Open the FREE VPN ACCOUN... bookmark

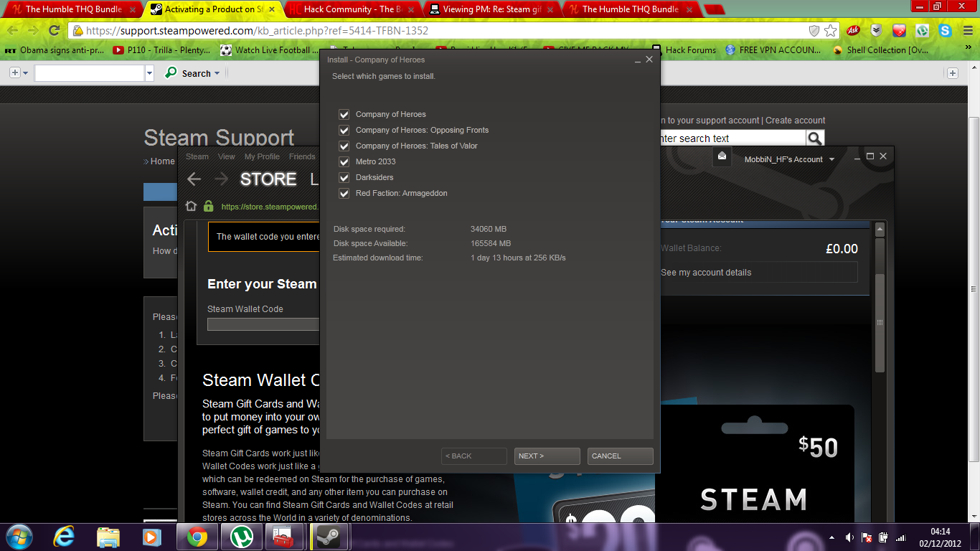(773, 50)
